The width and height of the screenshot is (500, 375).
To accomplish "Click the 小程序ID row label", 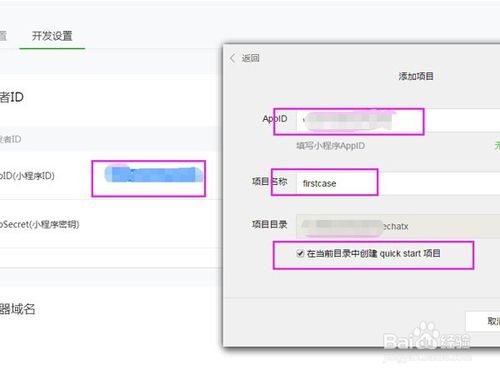I will click(x=27, y=176).
